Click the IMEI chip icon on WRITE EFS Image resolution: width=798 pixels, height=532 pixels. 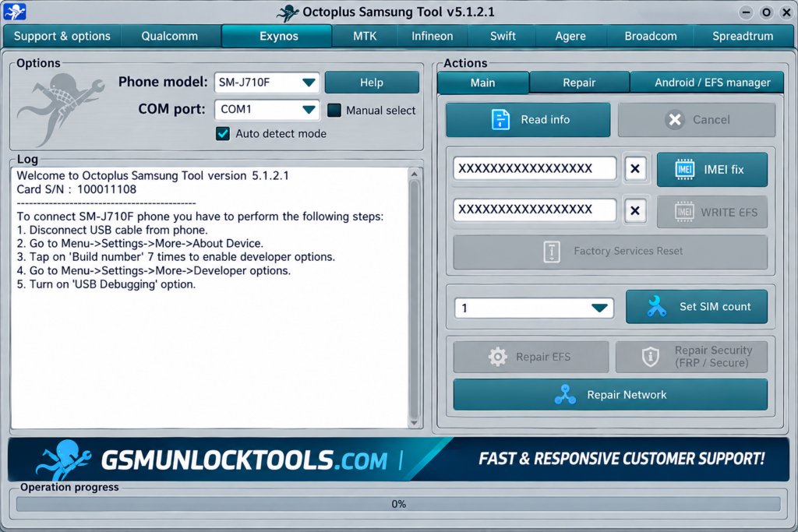click(684, 212)
